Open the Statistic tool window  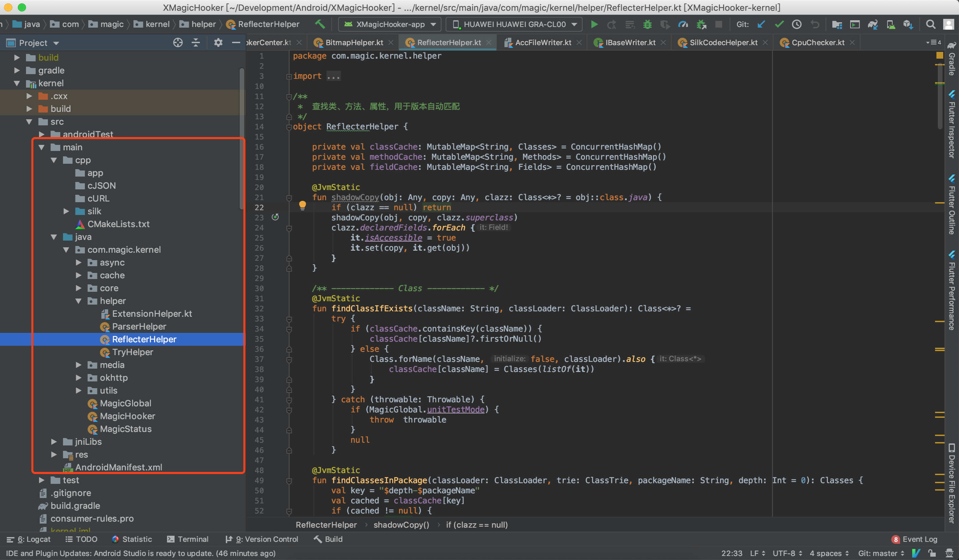pyautogui.click(x=132, y=539)
